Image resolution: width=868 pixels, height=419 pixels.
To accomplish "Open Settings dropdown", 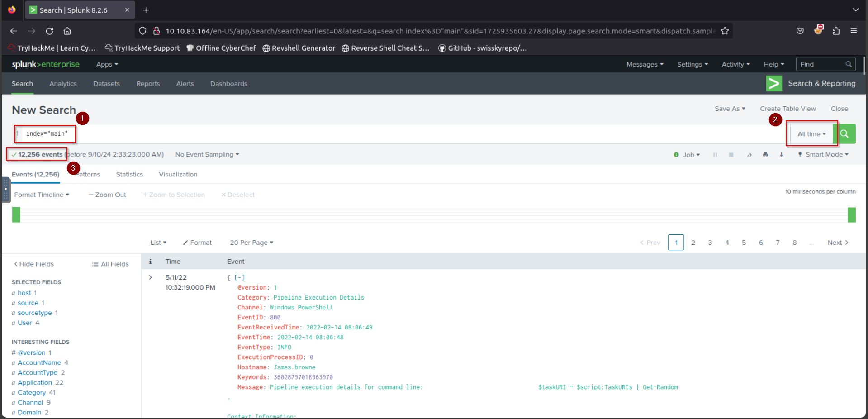I will point(693,64).
